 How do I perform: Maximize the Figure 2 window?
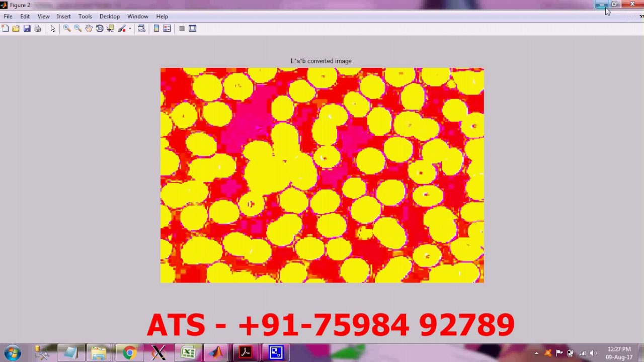click(x=614, y=5)
